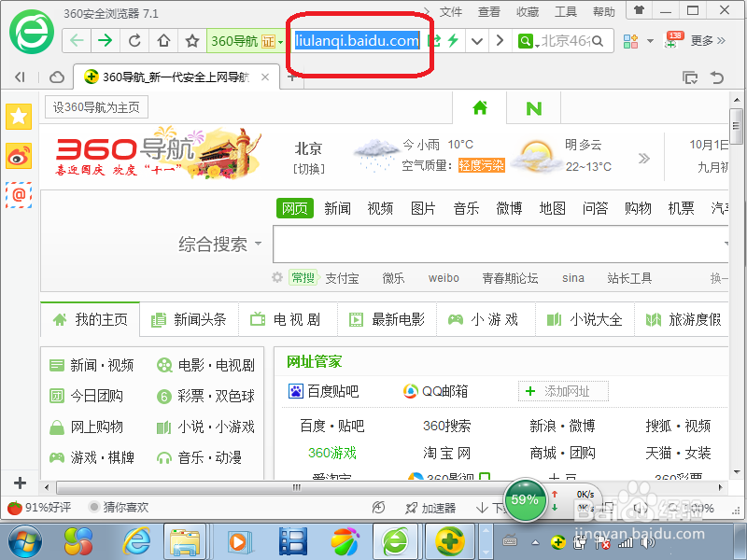
Task: Click the green house icon tab
Action: point(480,108)
